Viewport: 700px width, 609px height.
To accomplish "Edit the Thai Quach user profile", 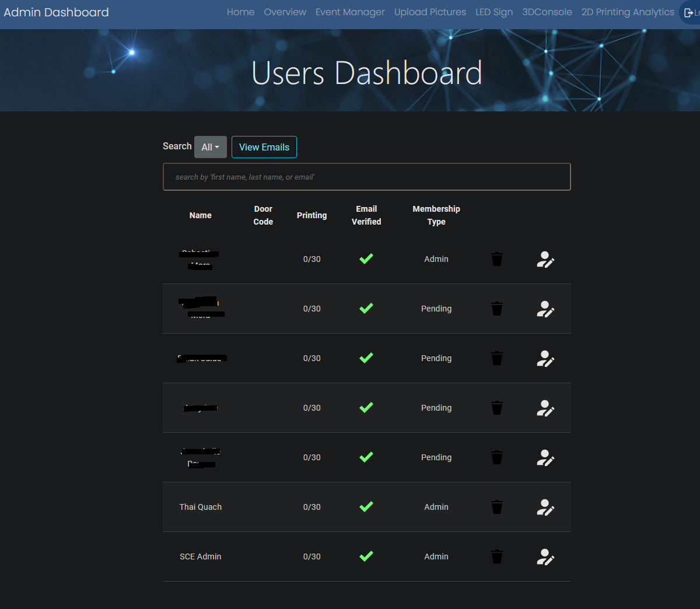I will [x=545, y=507].
